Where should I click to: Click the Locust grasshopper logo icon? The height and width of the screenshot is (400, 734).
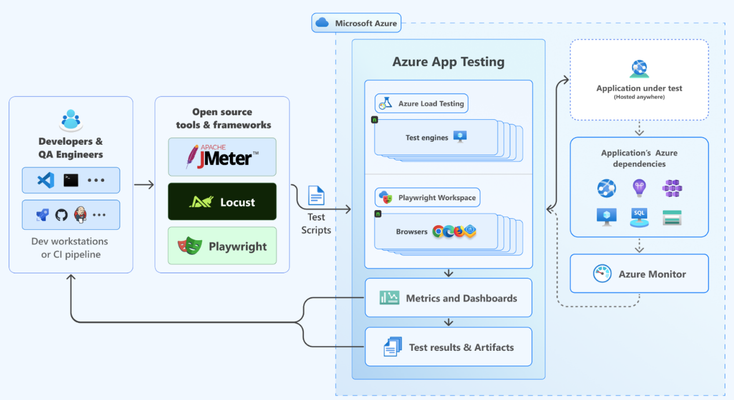pos(201,202)
